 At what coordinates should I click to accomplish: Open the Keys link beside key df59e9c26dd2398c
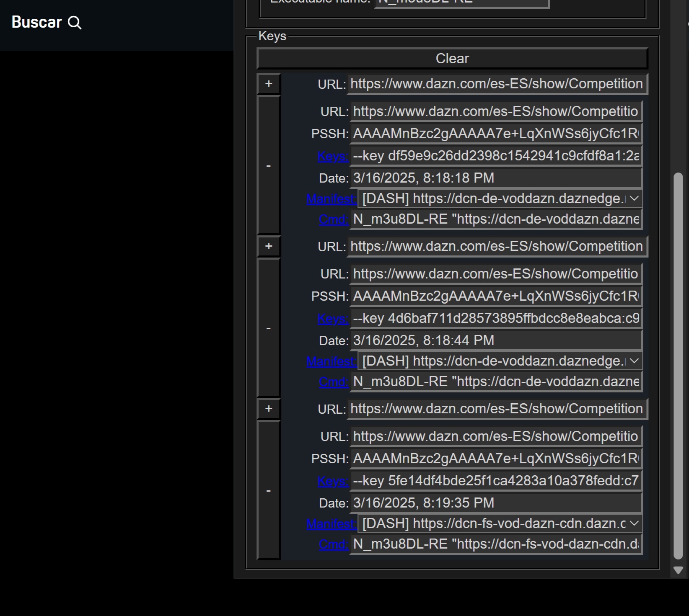(x=333, y=156)
